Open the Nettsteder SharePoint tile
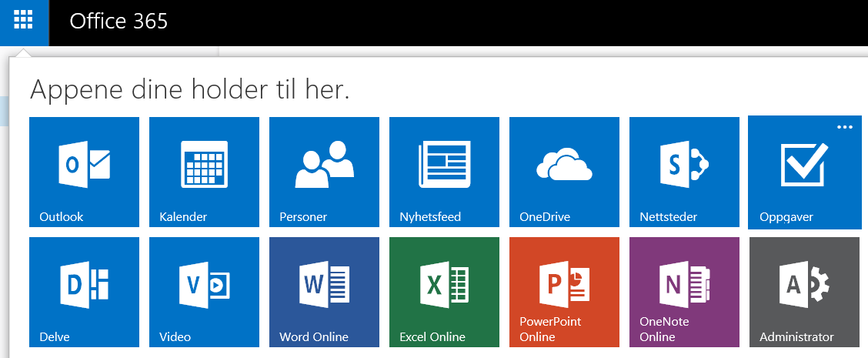Image resolution: width=868 pixels, height=358 pixels. 684,172
